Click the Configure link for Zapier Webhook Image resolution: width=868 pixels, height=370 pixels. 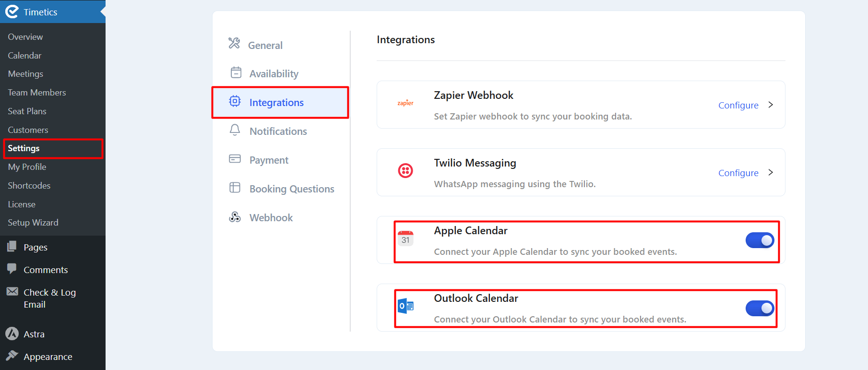tap(738, 105)
